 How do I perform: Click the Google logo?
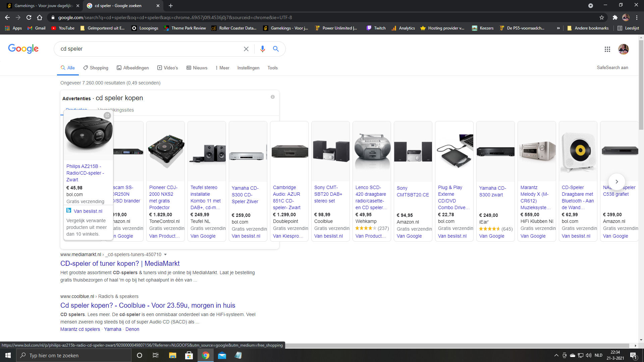tap(23, 49)
